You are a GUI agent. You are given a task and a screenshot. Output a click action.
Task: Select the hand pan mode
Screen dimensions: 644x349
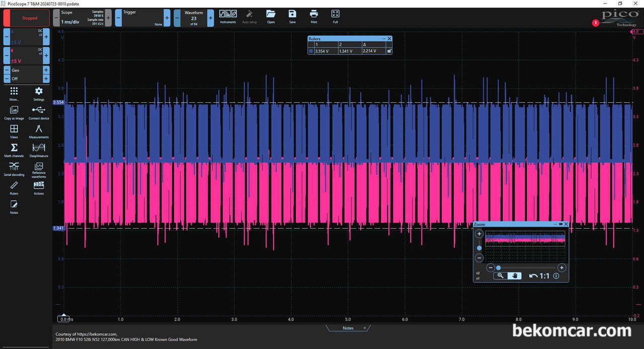tap(514, 276)
